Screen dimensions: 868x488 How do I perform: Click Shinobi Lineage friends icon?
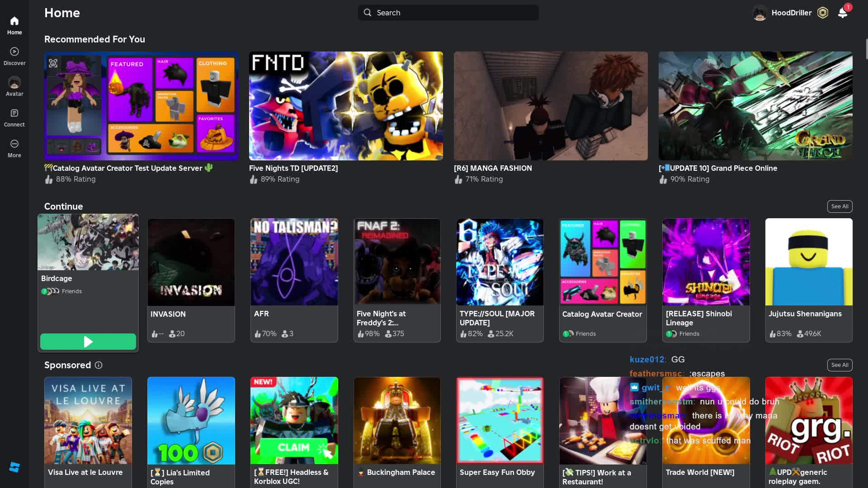tap(671, 334)
